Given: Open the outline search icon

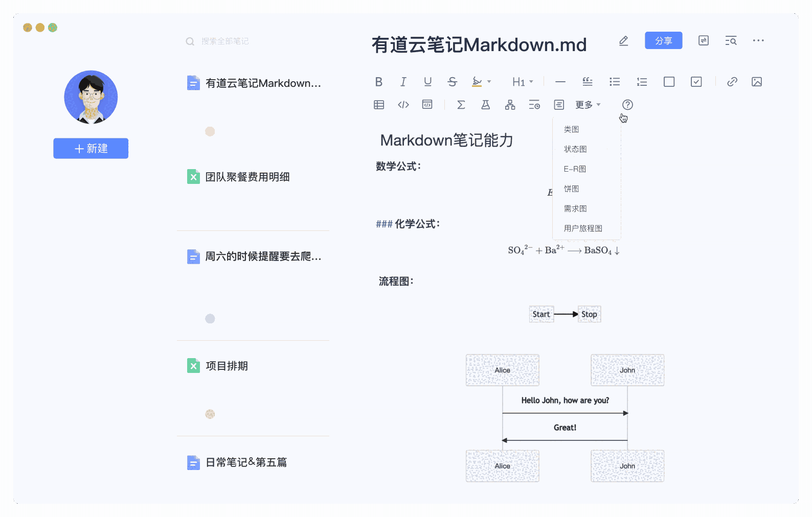Looking at the screenshot, I should click(x=731, y=40).
